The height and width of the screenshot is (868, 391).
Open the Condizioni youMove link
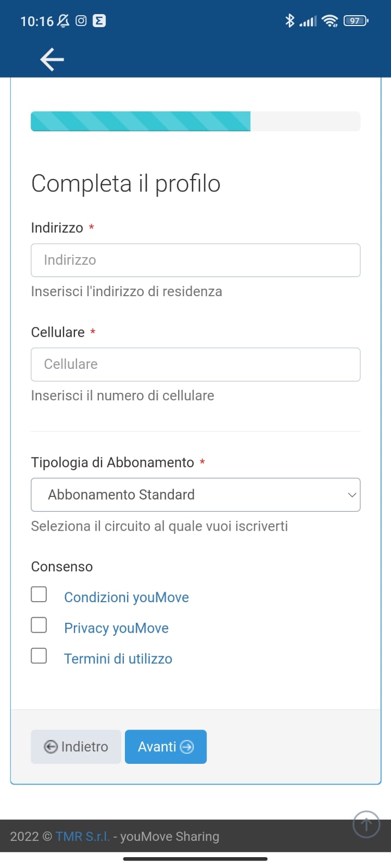127,597
